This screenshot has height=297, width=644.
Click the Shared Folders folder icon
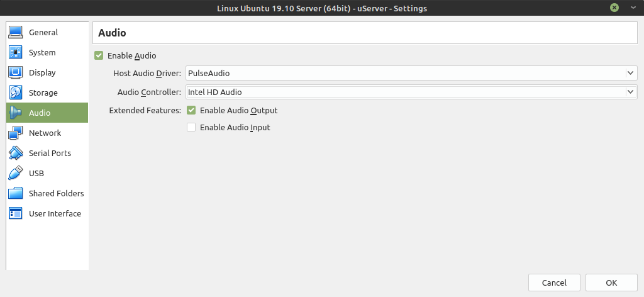(16, 193)
